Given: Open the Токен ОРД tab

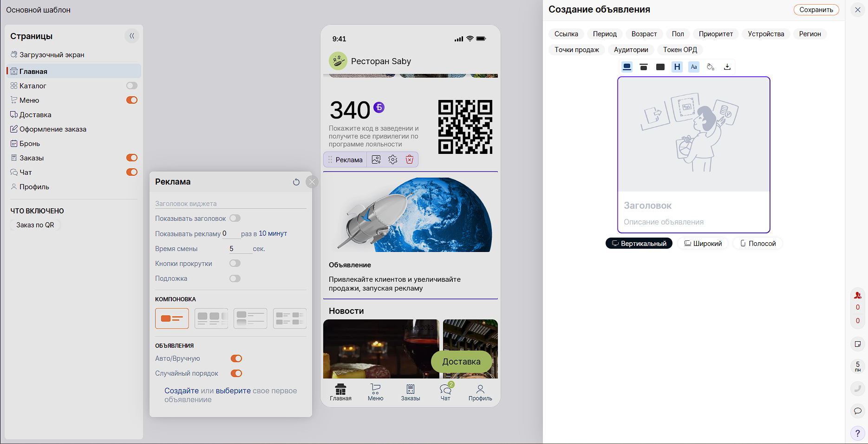Looking at the screenshot, I should click(x=680, y=50).
